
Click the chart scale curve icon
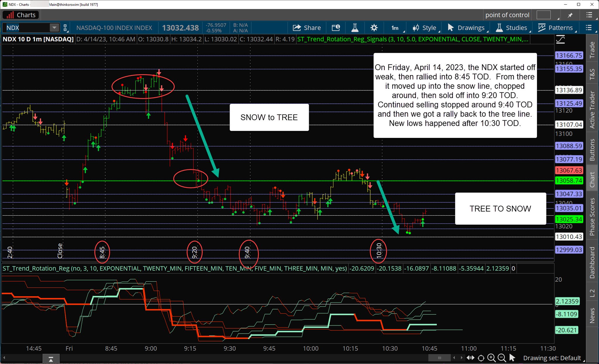tap(560, 39)
